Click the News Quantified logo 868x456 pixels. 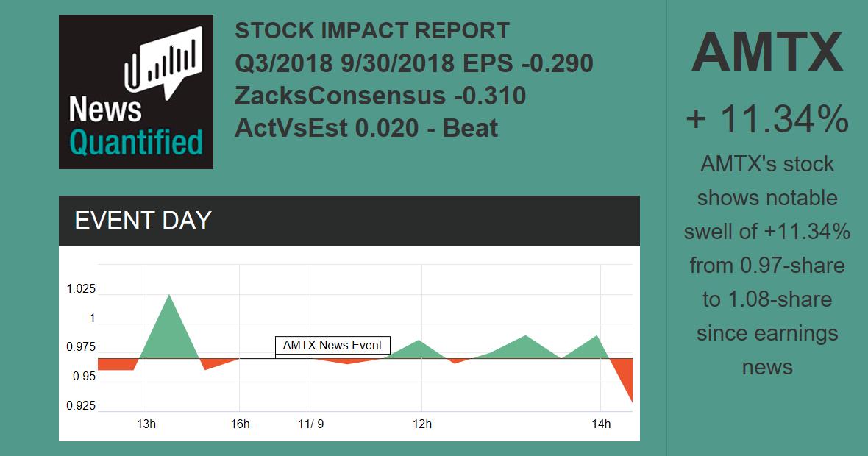(x=135, y=92)
